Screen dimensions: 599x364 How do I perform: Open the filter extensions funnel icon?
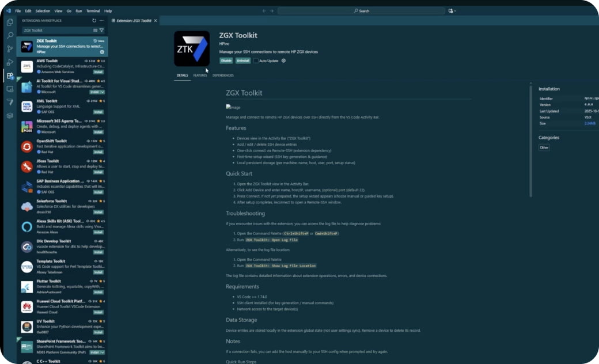coord(101,30)
